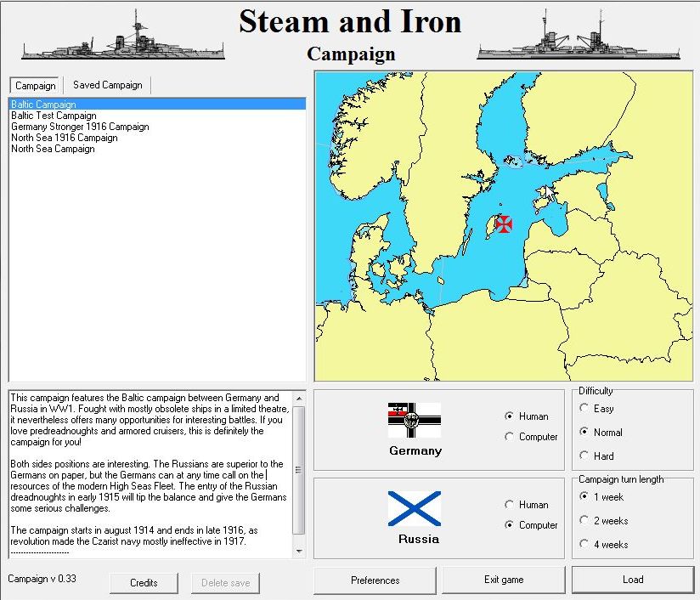
Task: Choose Hard difficulty
Action: (584, 456)
